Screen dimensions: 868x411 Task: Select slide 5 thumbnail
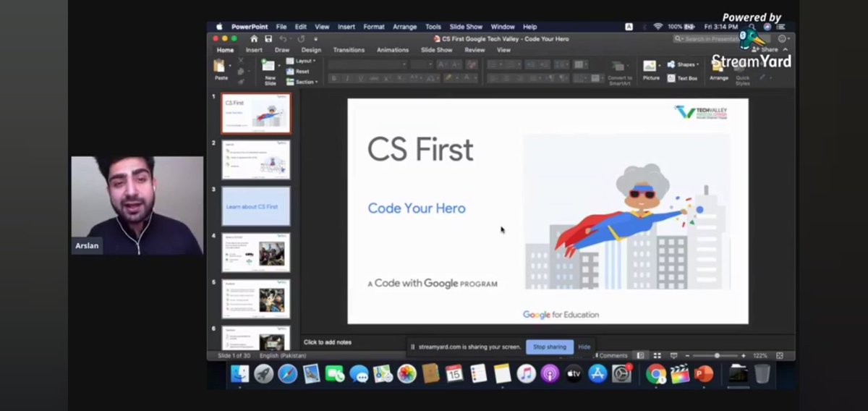256,299
